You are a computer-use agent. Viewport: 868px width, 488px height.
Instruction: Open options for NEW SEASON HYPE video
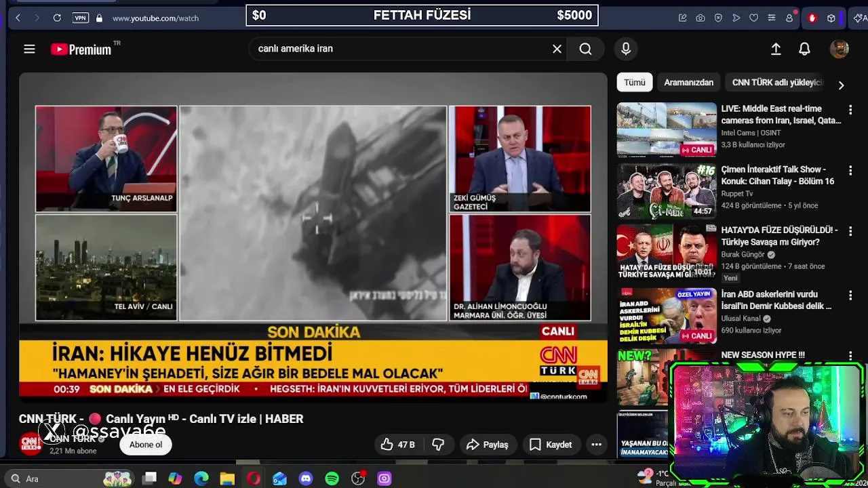(850, 356)
